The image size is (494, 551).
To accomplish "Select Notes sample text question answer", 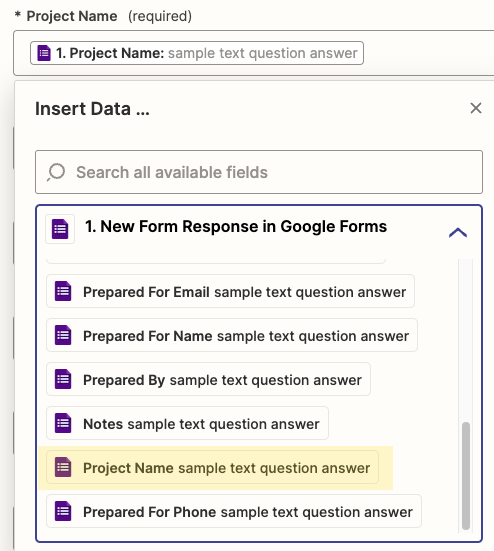I will (x=187, y=423).
